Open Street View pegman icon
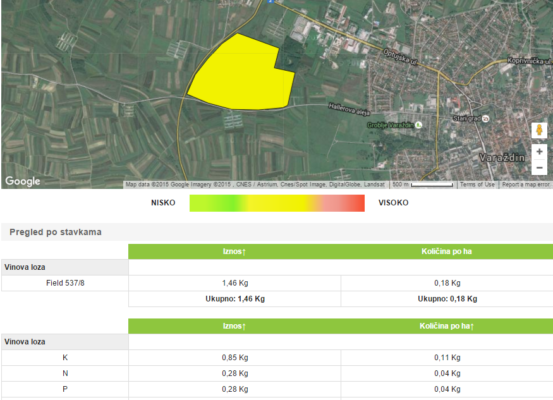Image resolution: width=553 pixels, height=400 pixels. pyautogui.click(x=539, y=131)
